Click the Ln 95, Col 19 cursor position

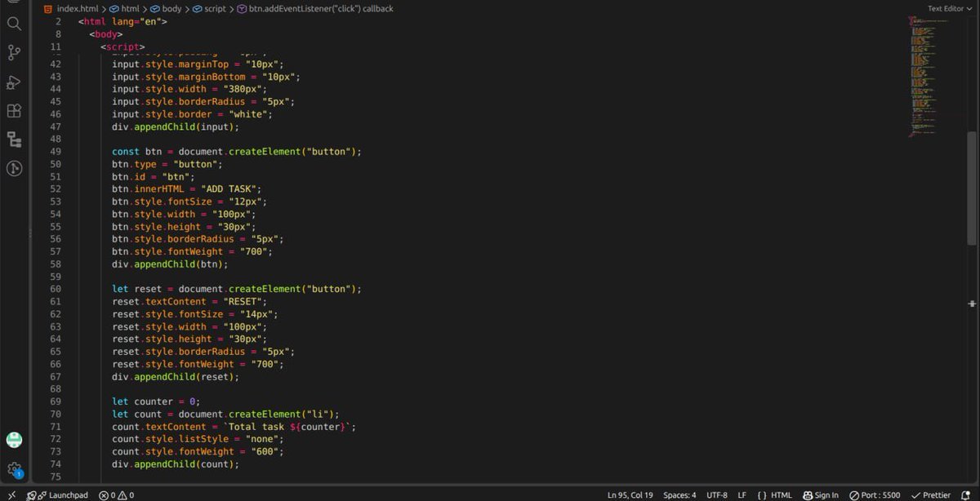(630, 495)
